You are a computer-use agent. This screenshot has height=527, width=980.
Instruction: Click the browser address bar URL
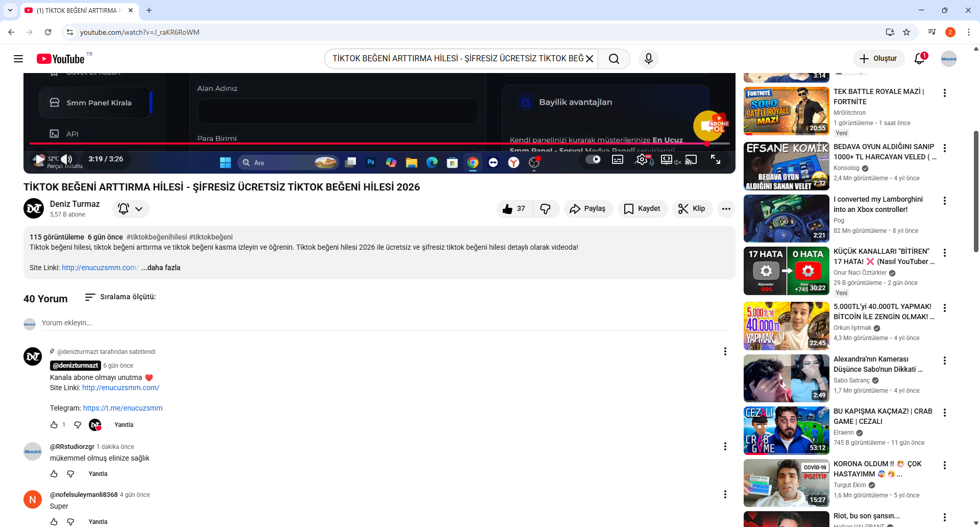139,32
